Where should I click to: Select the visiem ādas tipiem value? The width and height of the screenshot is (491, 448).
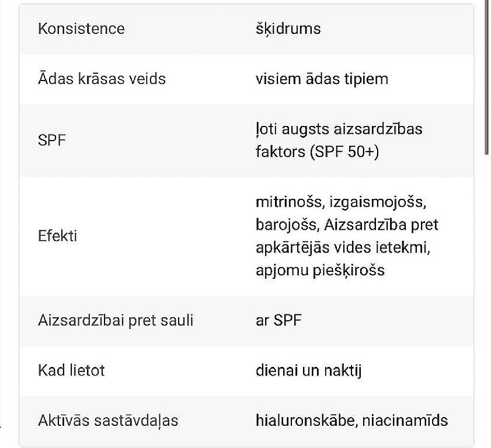coord(322,79)
